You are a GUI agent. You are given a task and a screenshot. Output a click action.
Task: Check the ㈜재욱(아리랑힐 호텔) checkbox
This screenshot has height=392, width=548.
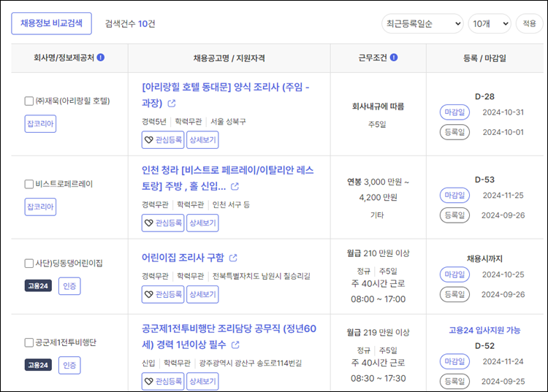pyautogui.click(x=29, y=101)
